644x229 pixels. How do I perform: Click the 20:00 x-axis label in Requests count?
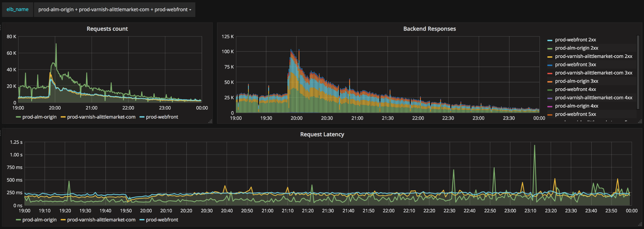(x=55, y=108)
